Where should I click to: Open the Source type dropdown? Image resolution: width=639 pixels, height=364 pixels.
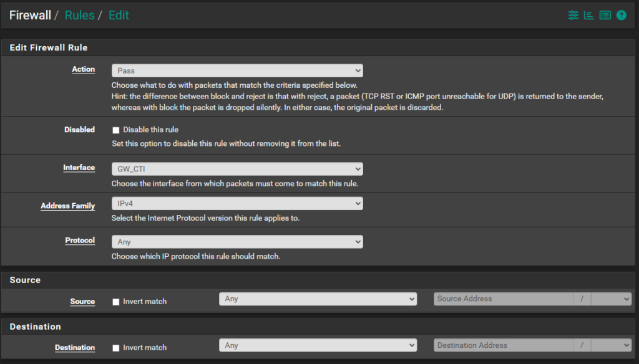[318, 299]
